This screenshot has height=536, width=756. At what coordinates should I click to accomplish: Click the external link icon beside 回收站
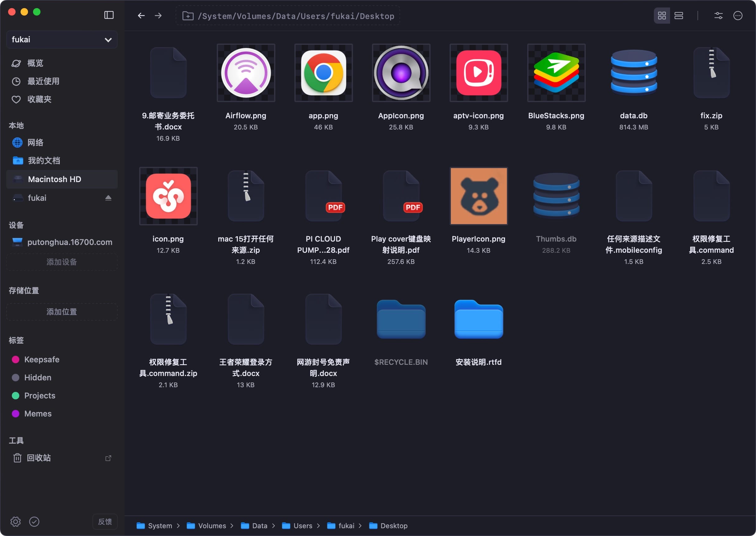click(x=108, y=458)
